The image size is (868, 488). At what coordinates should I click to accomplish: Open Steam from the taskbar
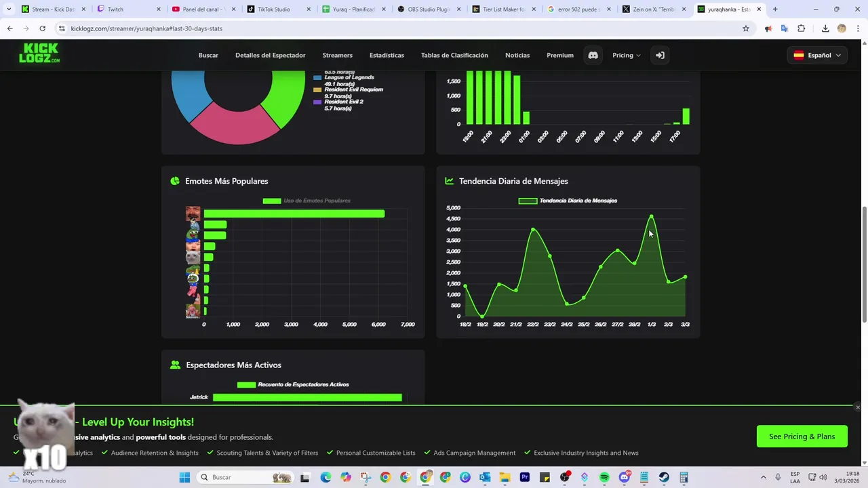664,477
